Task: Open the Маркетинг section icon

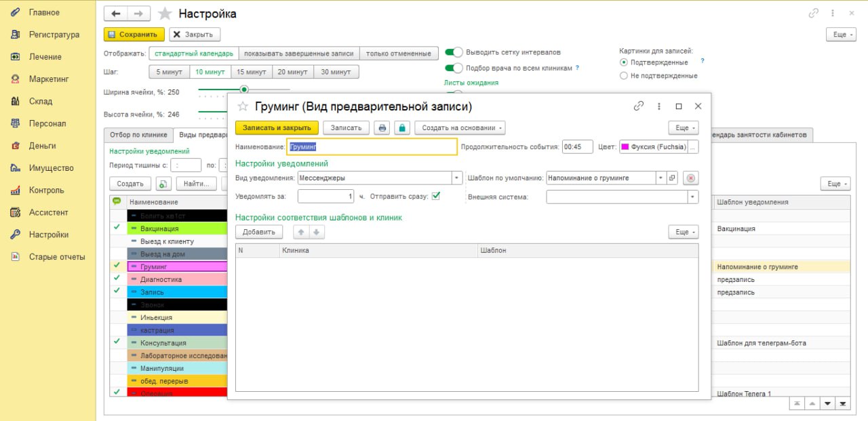Action: tap(15, 79)
